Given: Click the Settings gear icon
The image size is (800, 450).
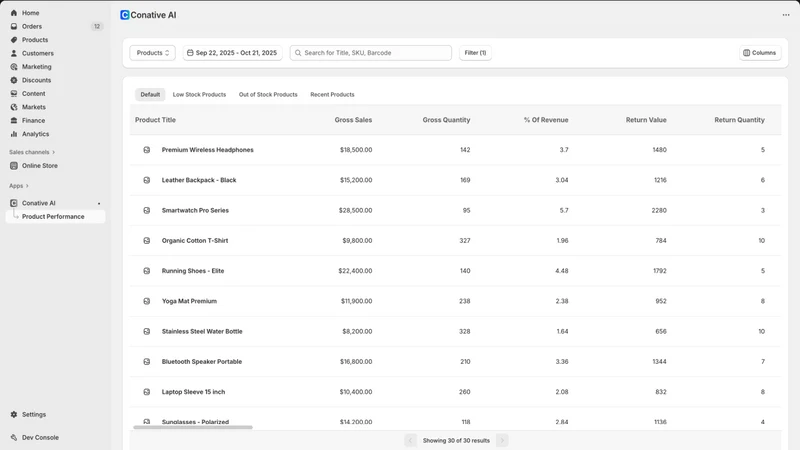Looking at the screenshot, I should point(14,414).
